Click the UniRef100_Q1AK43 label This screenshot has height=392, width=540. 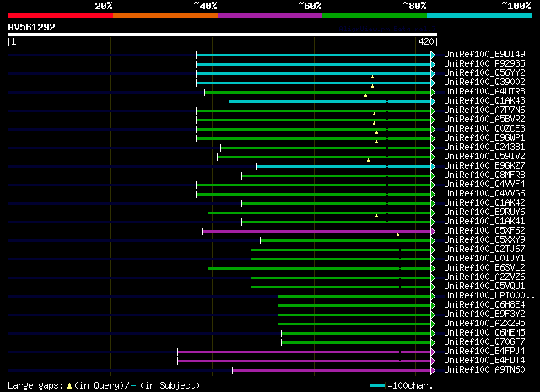coord(484,101)
